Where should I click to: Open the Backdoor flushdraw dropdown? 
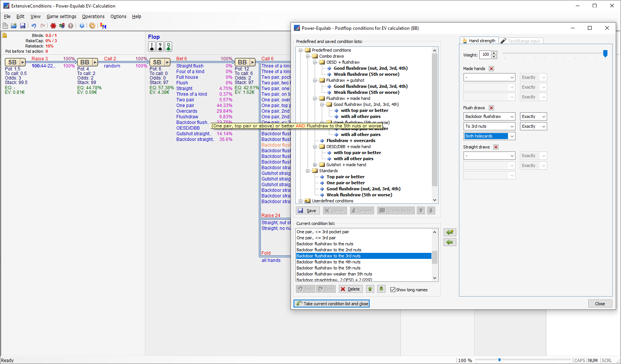pyautogui.click(x=489, y=116)
